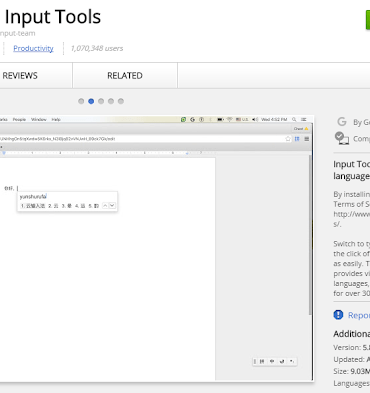Click the punctuation toggle on IME toolbar
The image size is (370, 393).
click(291, 361)
